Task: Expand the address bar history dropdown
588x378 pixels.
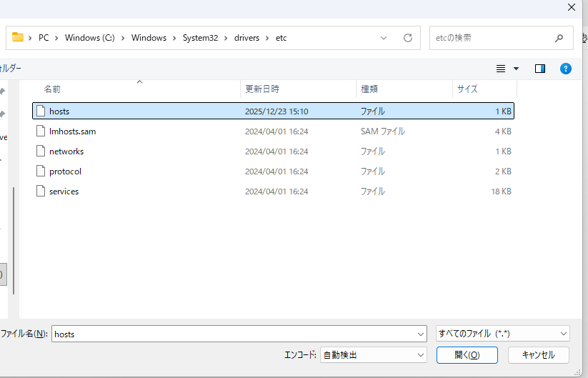Action: click(384, 38)
